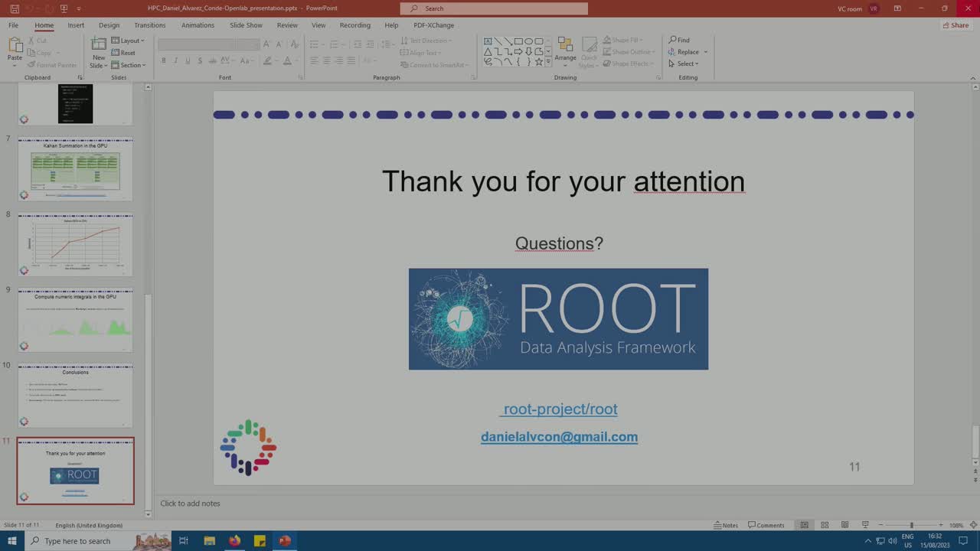The width and height of the screenshot is (980, 551).
Task: Toggle the Notes pane button
Action: (x=726, y=525)
